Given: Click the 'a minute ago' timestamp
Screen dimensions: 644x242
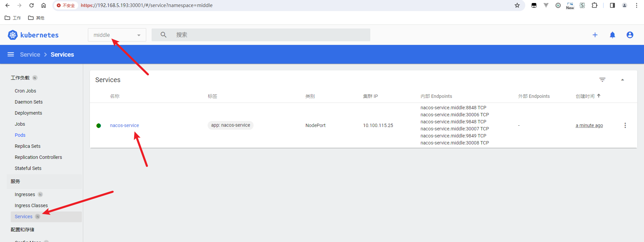Looking at the screenshot, I should click(x=589, y=125).
